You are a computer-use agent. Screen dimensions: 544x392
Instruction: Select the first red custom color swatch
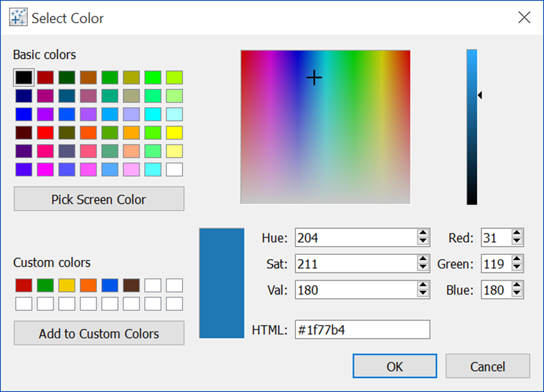tap(23, 285)
